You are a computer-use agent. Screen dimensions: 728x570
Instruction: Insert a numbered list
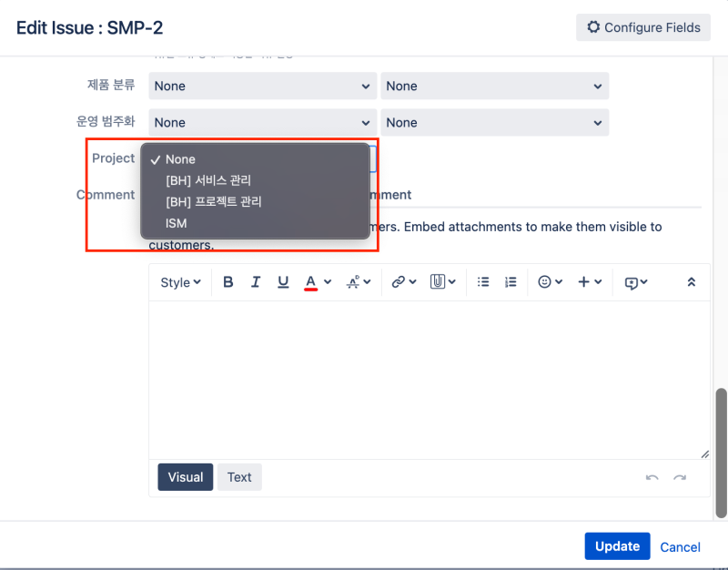pyautogui.click(x=511, y=282)
